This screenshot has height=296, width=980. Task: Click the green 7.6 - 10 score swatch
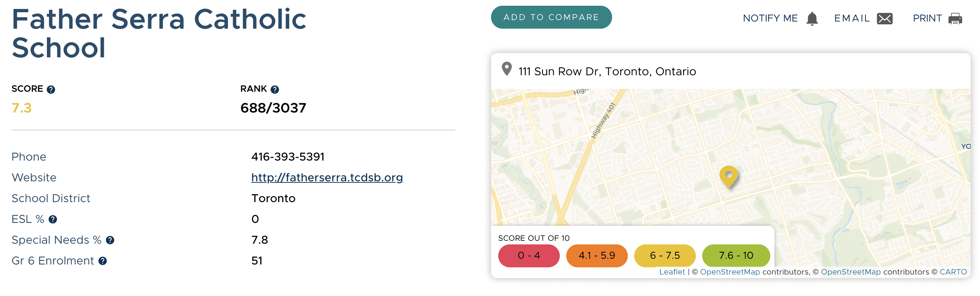coord(736,256)
